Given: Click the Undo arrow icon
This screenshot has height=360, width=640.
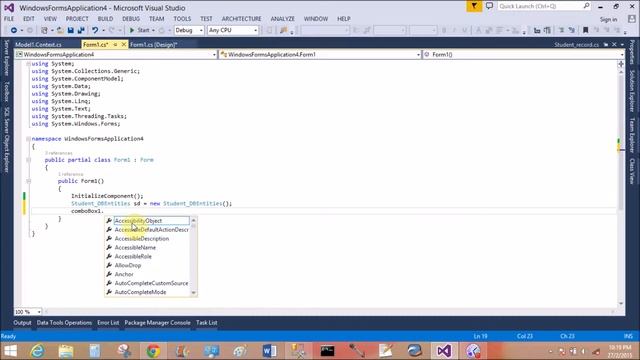Looking at the screenshot, I should pos(95,30).
